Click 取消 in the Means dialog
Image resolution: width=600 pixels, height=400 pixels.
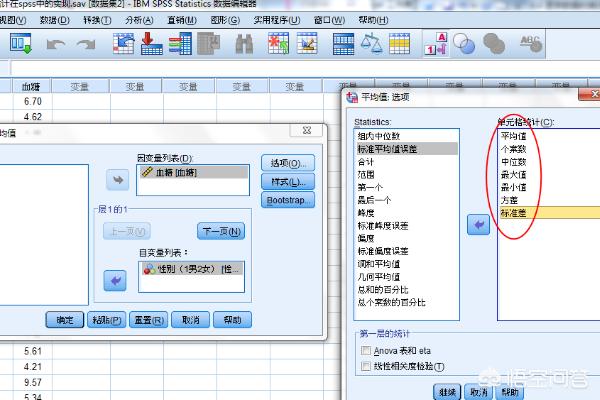(x=191, y=320)
